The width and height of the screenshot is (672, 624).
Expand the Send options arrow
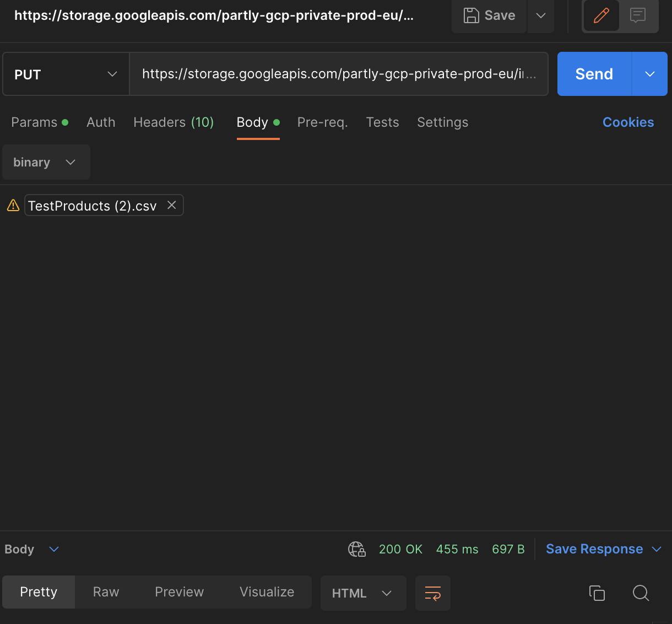(x=650, y=74)
